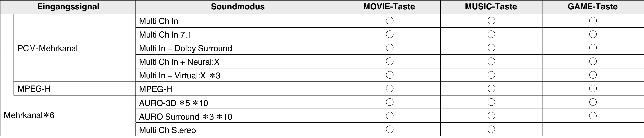
Task: Click the Eingangssignal column header
Action: point(68,7)
